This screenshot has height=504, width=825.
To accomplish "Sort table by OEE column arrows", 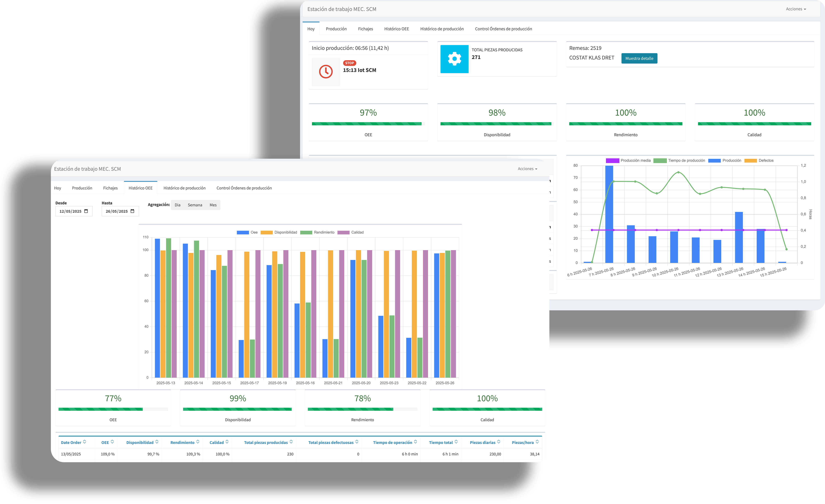I will coord(112,442).
